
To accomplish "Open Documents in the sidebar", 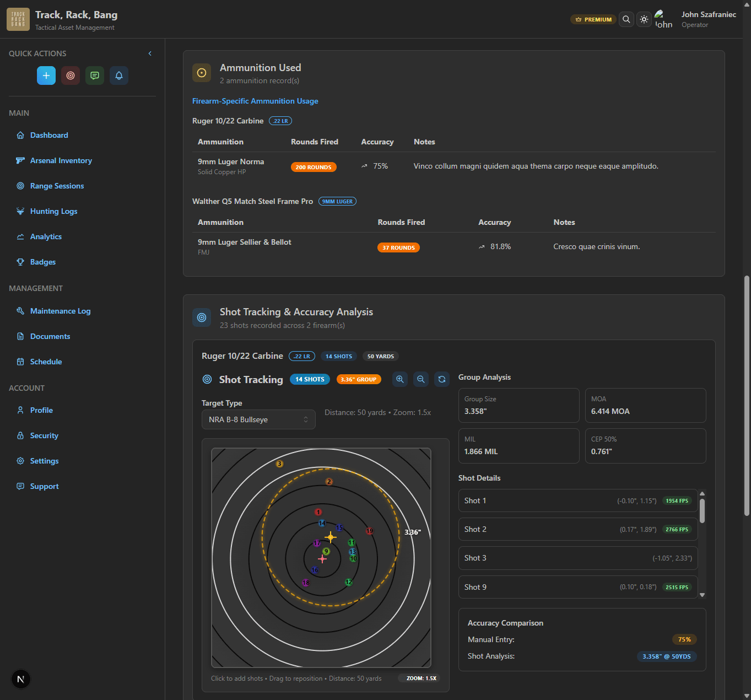I will (50, 336).
